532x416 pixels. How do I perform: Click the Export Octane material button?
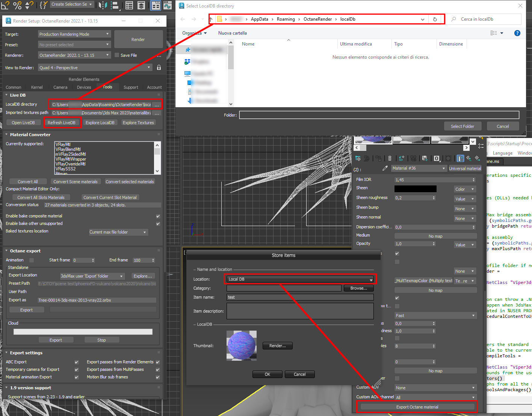point(417,407)
